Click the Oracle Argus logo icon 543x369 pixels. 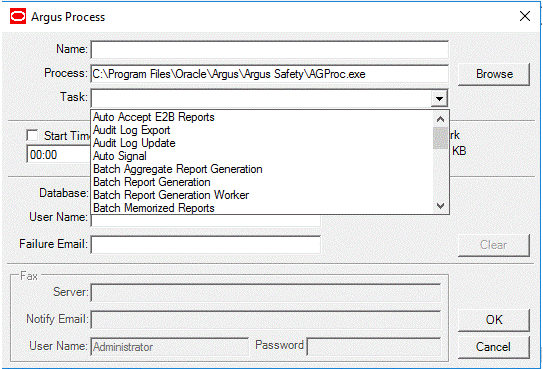click(18, 16)
